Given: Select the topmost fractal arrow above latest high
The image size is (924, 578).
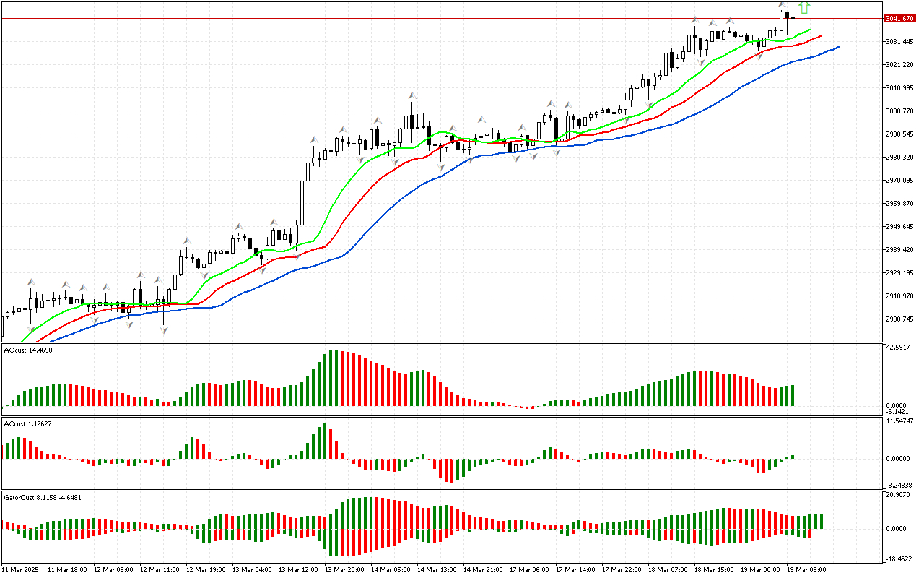Looking at the screenshot, I should [783, 6].
